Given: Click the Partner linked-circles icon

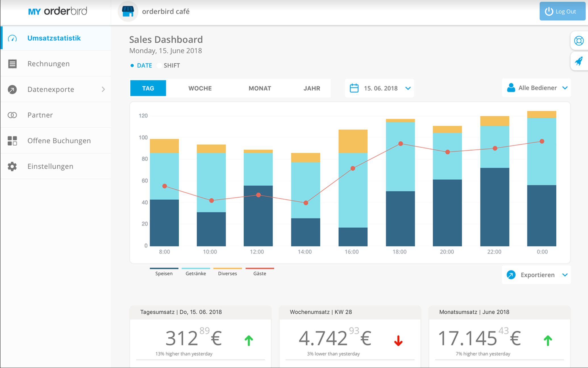Looking at the screenshot, I should [x=12, y=115].
